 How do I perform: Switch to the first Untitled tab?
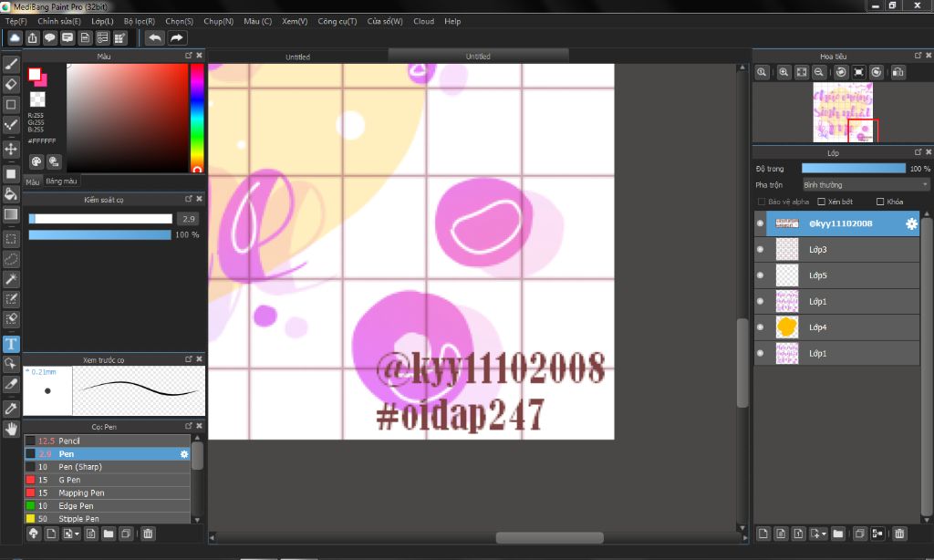pos(298,57)
